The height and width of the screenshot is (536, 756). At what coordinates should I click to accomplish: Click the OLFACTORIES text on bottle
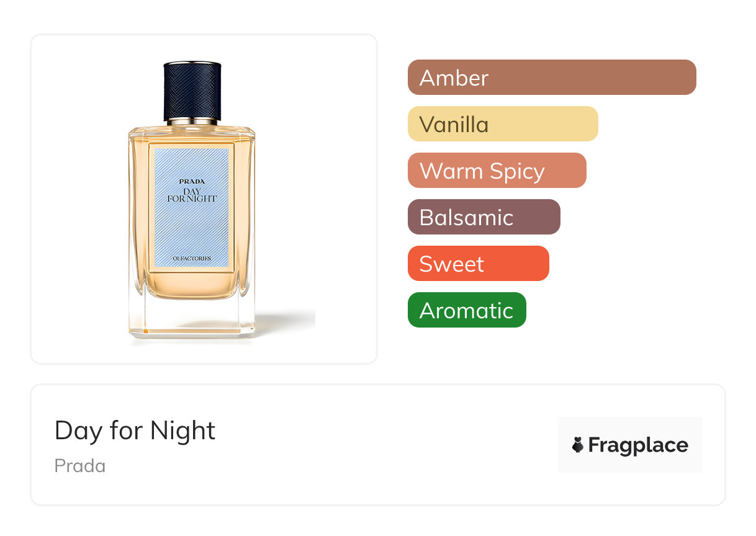click(192, 258)
